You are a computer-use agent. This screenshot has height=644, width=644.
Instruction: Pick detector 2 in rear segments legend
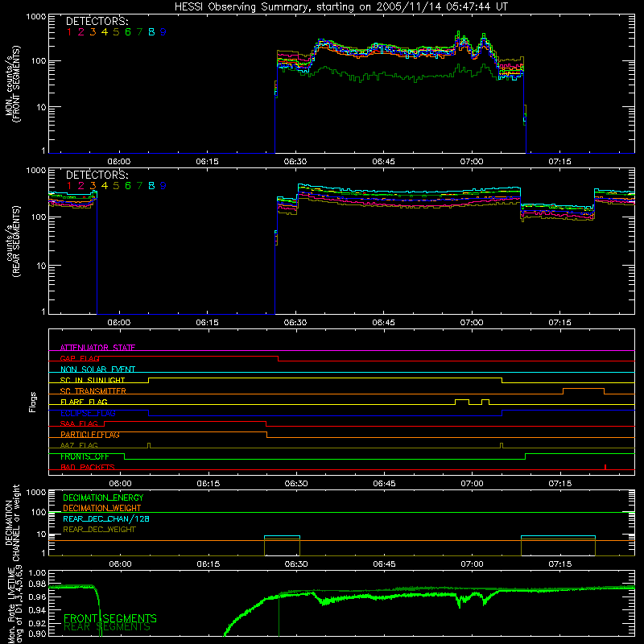[81, 186]
